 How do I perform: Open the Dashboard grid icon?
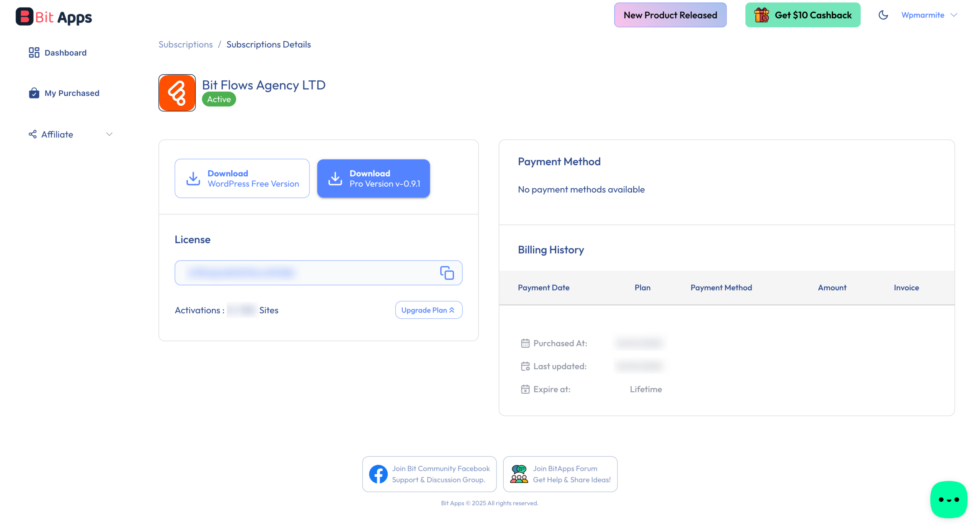click(x=34, y=52)
